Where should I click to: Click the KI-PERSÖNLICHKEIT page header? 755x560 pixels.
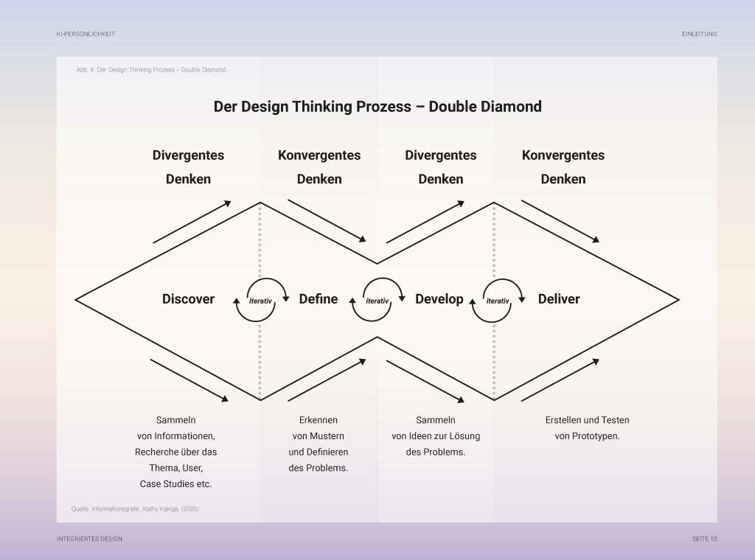pyautogui.click(x=86, y=34)
